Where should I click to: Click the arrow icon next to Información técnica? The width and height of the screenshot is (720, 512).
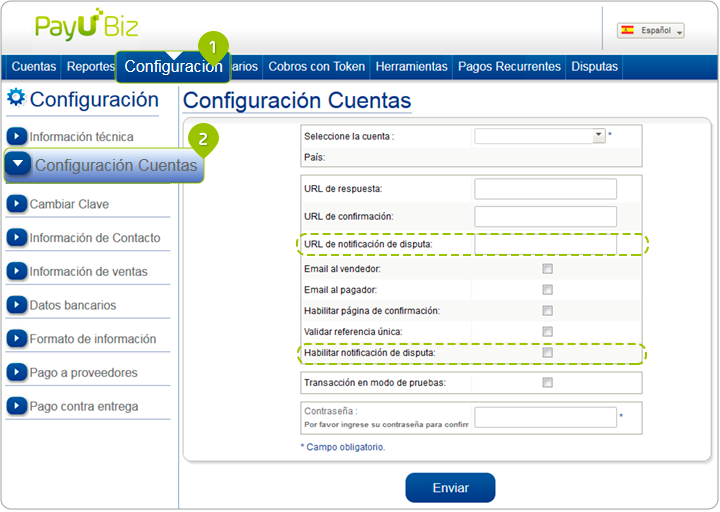17,136
